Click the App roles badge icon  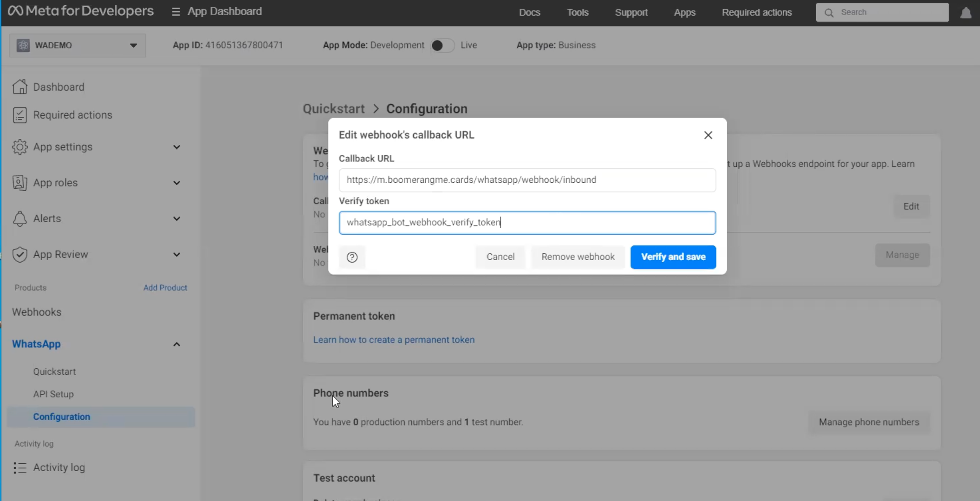(20, 182)
